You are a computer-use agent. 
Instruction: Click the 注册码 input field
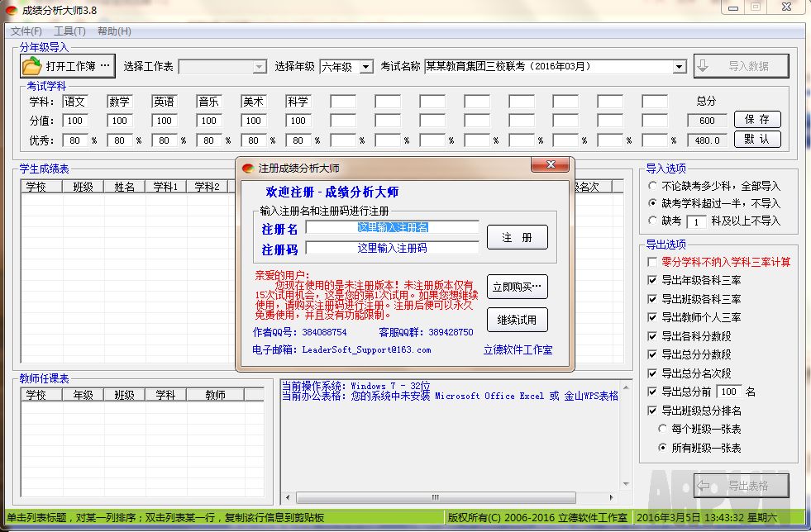tap(392, 248)
